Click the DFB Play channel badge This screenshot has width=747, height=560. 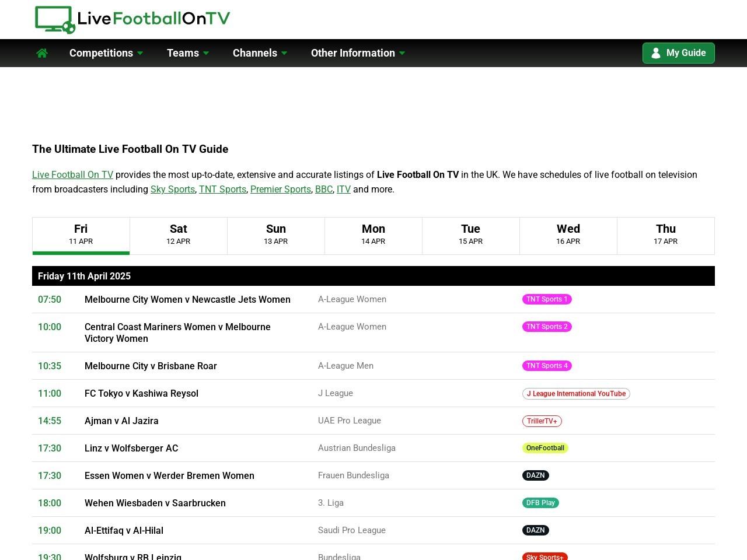[x=540, y=503]
